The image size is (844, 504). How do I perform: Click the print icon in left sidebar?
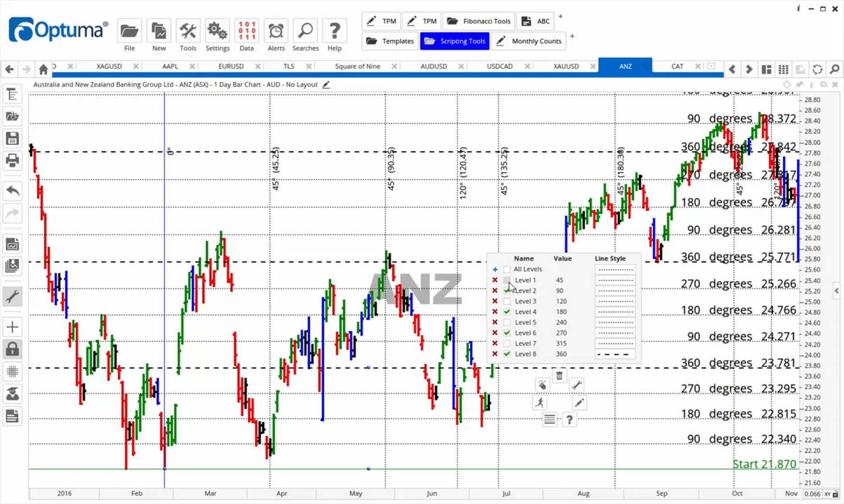coord(12,161)
